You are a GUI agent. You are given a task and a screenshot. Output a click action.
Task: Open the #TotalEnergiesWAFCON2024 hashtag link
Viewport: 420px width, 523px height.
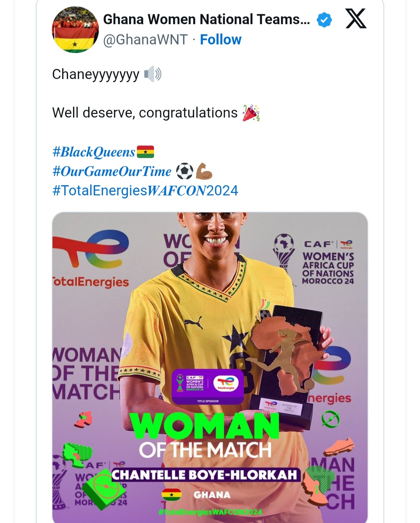click(145, 191)
